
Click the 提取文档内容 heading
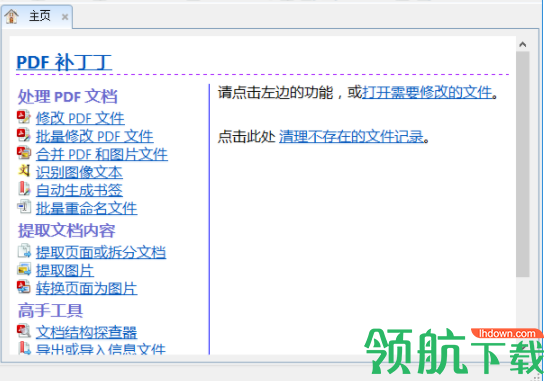click(67, 231)
